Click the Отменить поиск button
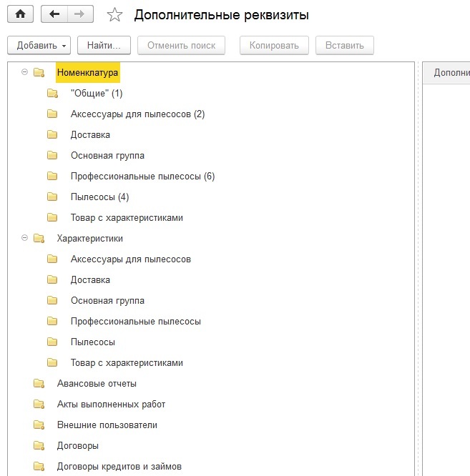The image size is (470, 476). [x=182, y=46]
